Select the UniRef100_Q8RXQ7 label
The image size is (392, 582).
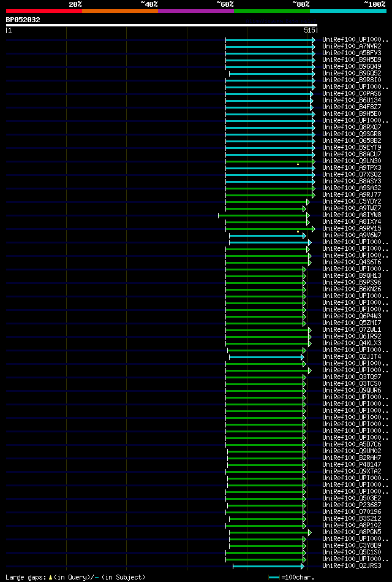(x=352, y=128)
